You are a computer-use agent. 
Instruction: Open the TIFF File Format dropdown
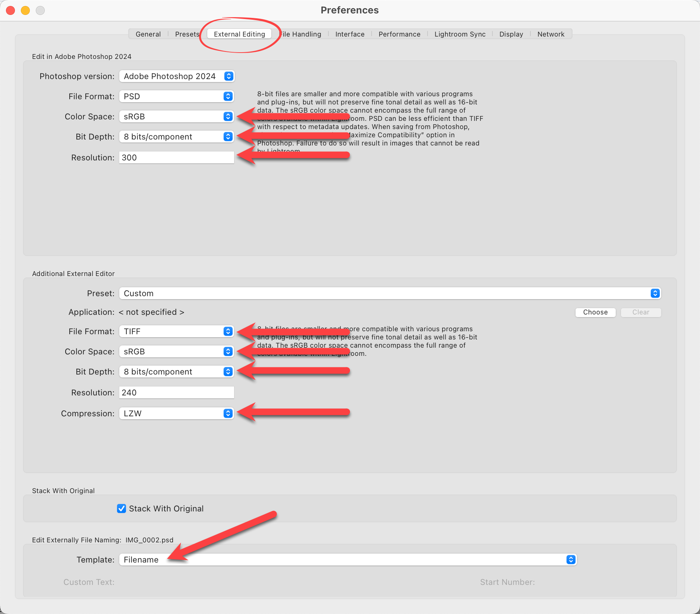tap(177, 331)
